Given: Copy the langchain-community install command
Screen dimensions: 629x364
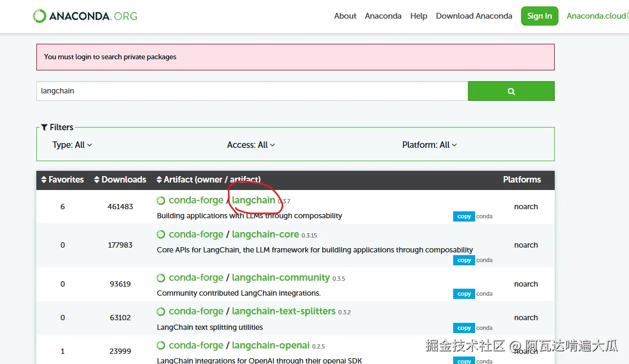Looking at the screenshot, I should pos(464,294).
